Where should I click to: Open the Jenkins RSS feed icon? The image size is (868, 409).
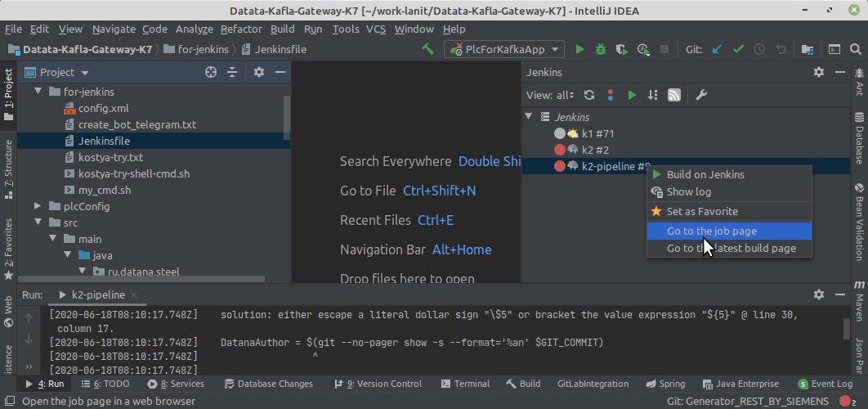coord(673,96)
